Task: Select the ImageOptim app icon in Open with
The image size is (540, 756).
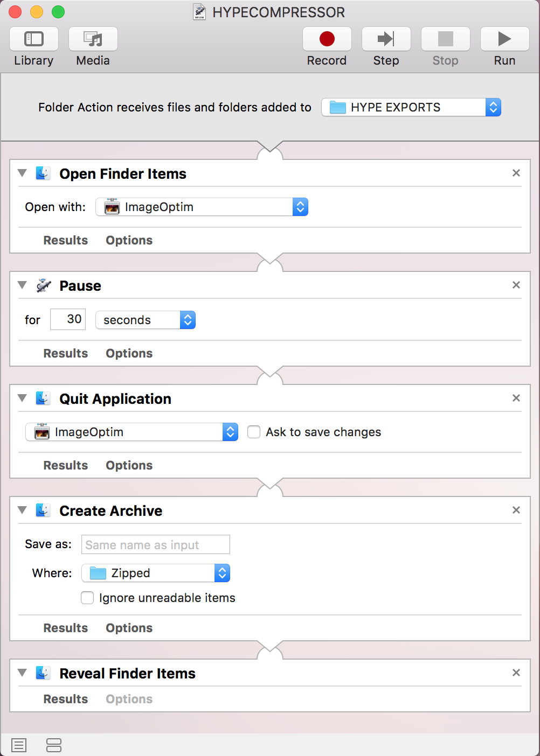Action: pos(112,206)
